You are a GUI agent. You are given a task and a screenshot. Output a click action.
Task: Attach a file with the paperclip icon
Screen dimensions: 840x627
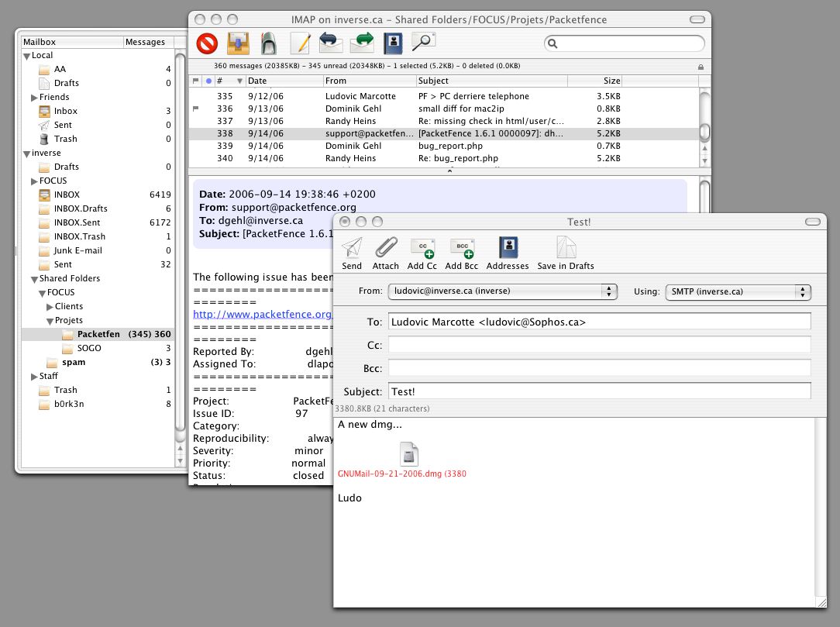coord(386,247)
